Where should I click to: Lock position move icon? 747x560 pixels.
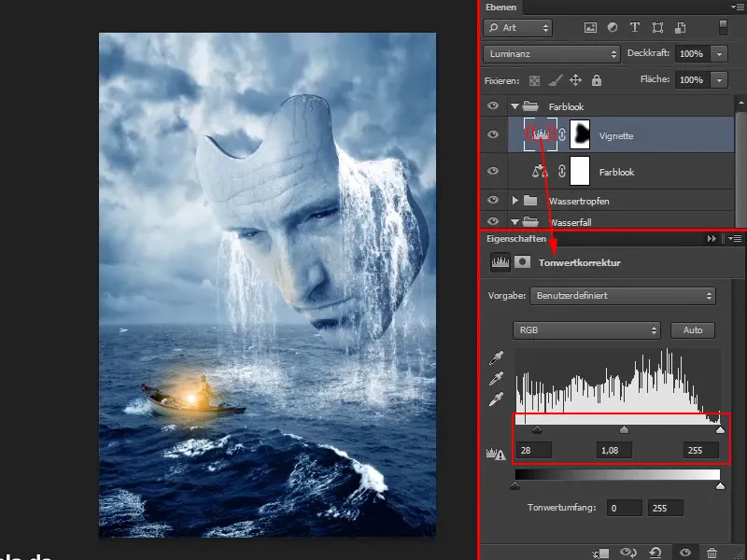575,80
